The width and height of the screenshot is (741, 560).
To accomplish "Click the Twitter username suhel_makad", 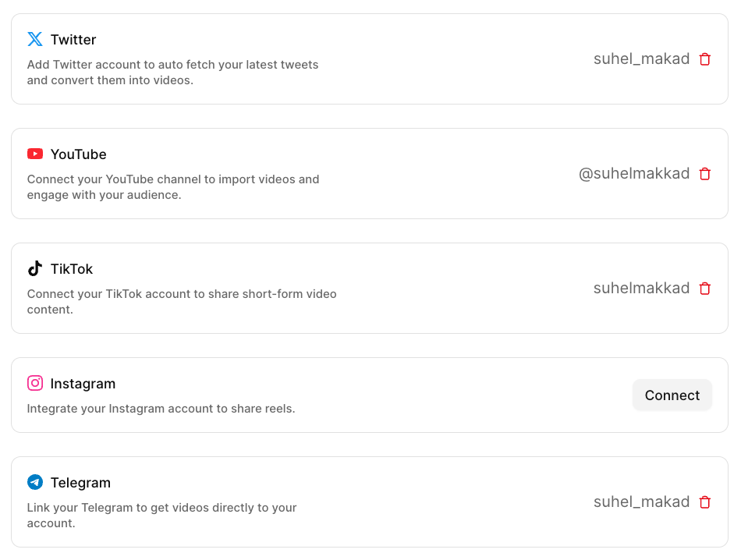I will click(x=641, y=59).
